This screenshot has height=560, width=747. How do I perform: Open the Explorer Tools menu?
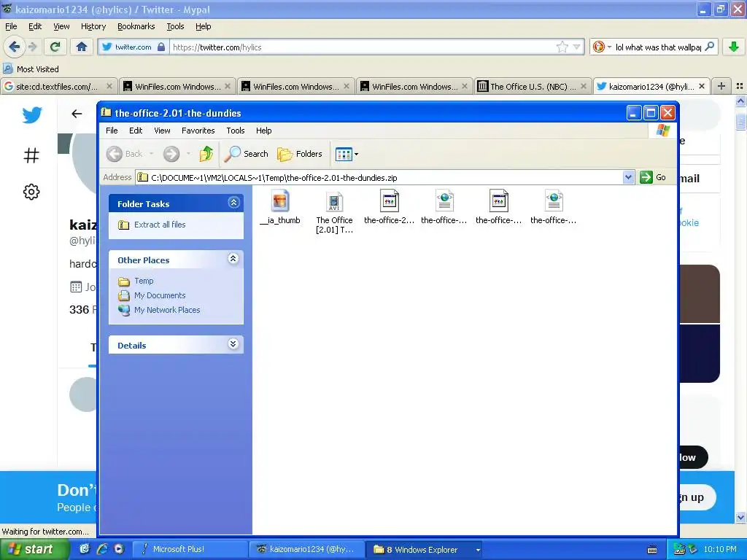236,131
